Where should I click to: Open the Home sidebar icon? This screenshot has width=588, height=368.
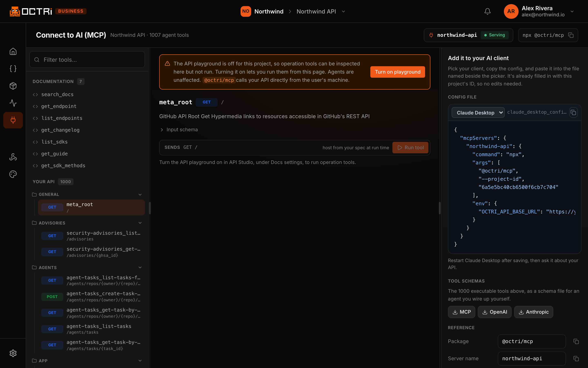pos(13,51)
